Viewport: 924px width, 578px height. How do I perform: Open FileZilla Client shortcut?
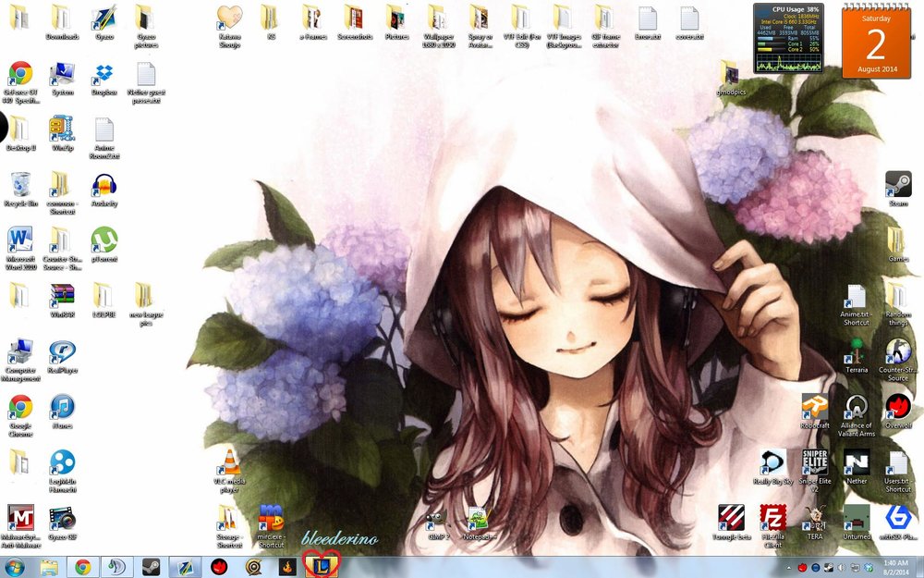click(x=772, y=526)
